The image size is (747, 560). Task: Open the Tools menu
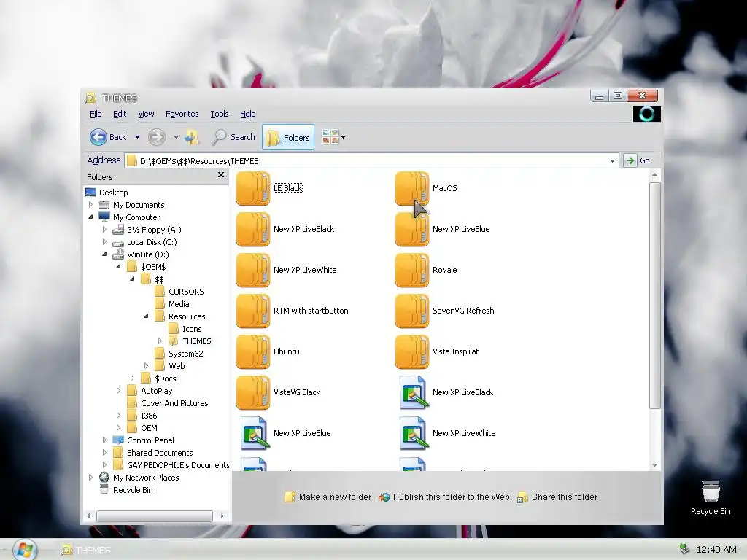click(219, 114)
